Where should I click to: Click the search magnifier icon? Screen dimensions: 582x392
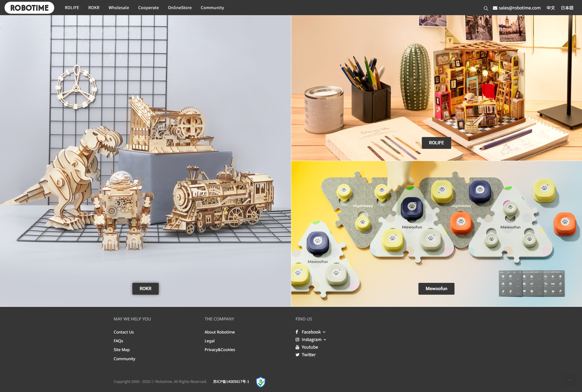pyautogui.click(x=486, y=8)
